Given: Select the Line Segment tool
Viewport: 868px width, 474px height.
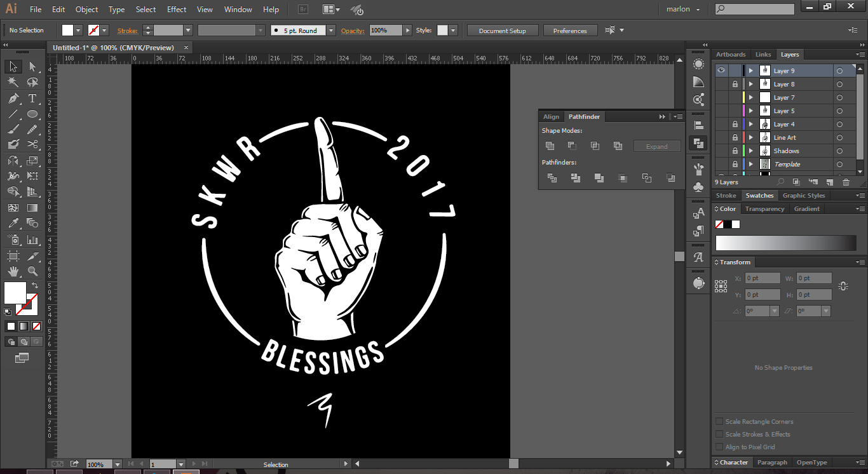Looking at the screenshot, I should 13,114.
